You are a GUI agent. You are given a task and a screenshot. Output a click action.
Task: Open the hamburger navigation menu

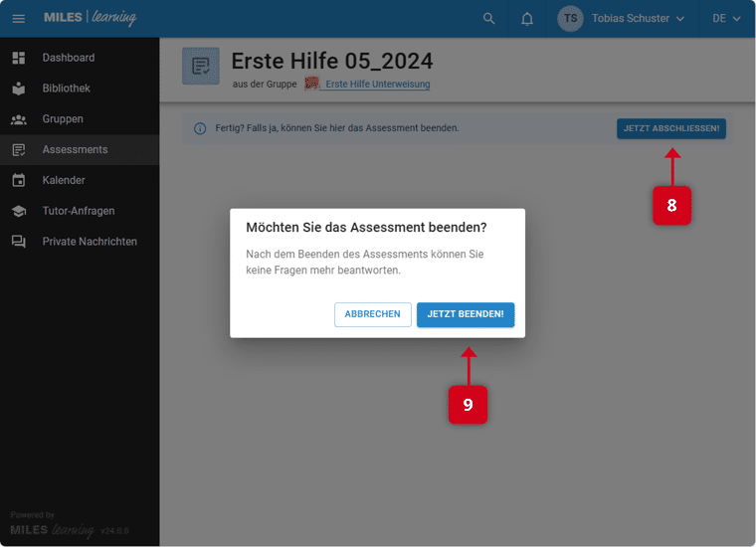(x=19, y=19)
